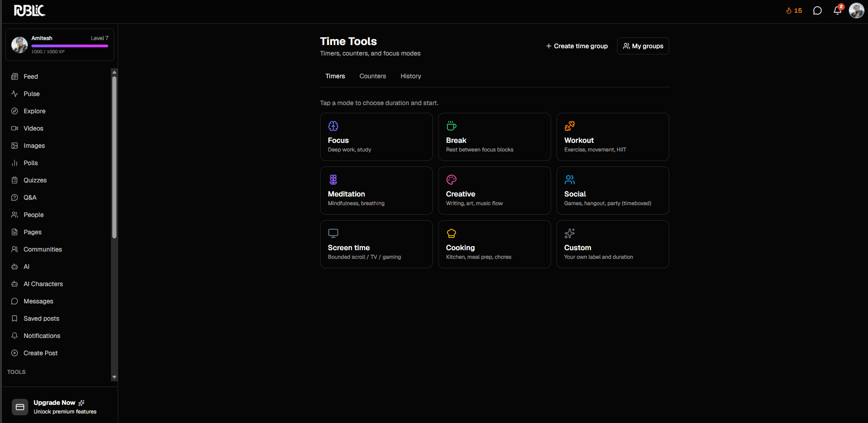The height and width of the screenshot is (423, 868).
Task: Pick the Cooking chef hat icon
Action: pos(452,233)
